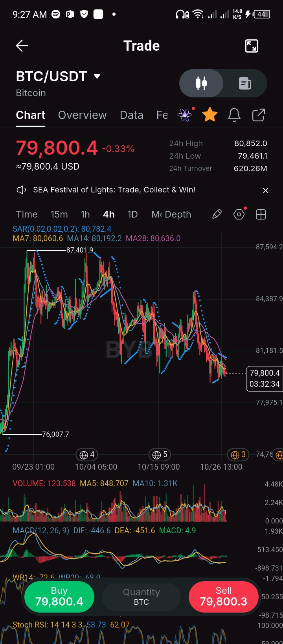Expand the More intervals dropdown

point(156,214)
